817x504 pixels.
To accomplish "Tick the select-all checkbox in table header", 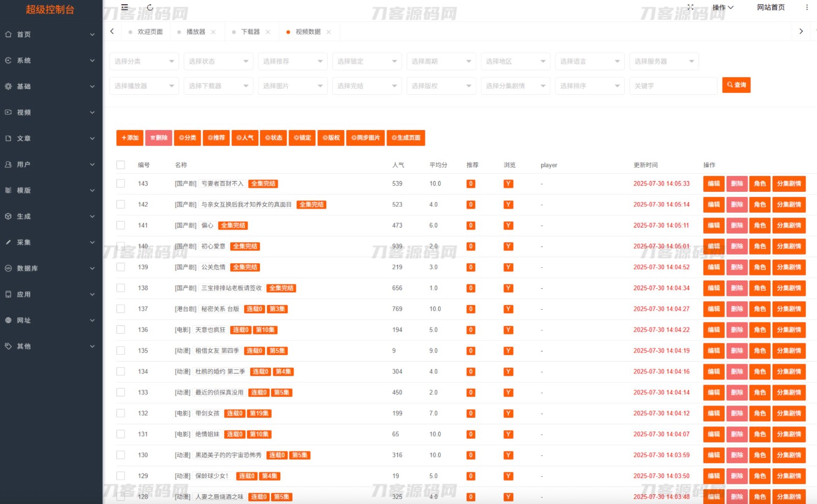I will (121, 165).
